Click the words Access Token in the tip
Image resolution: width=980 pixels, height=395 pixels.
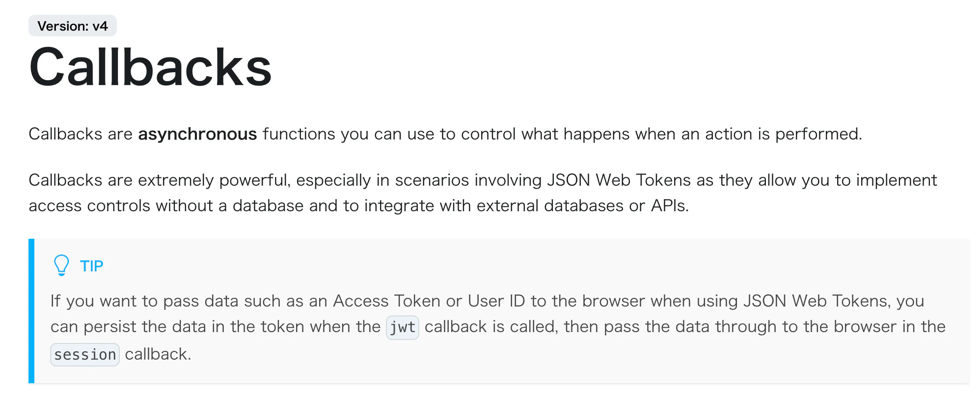(x=387, y=301)
